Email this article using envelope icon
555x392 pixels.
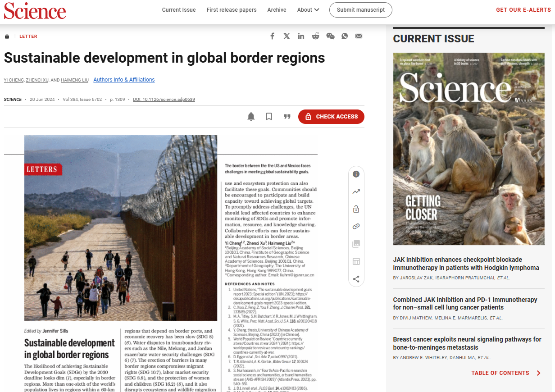pyautogui.click(x=359, y=36)
